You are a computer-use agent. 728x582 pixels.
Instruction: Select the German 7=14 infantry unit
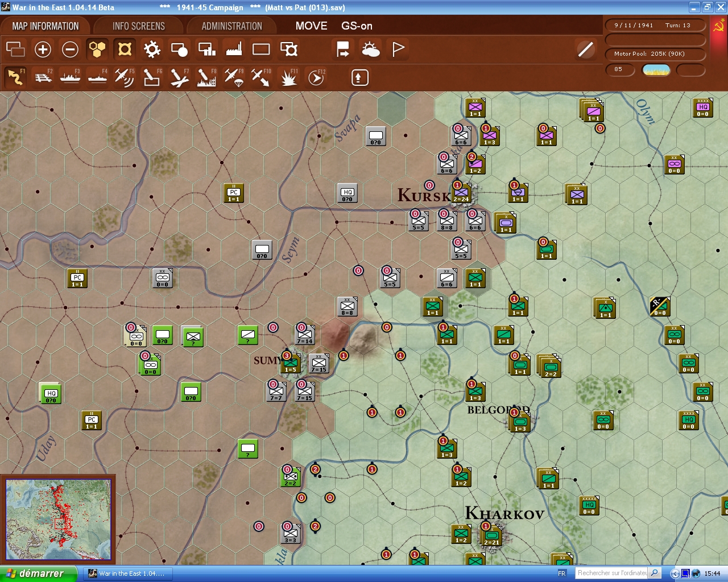[x=305, y=335]
